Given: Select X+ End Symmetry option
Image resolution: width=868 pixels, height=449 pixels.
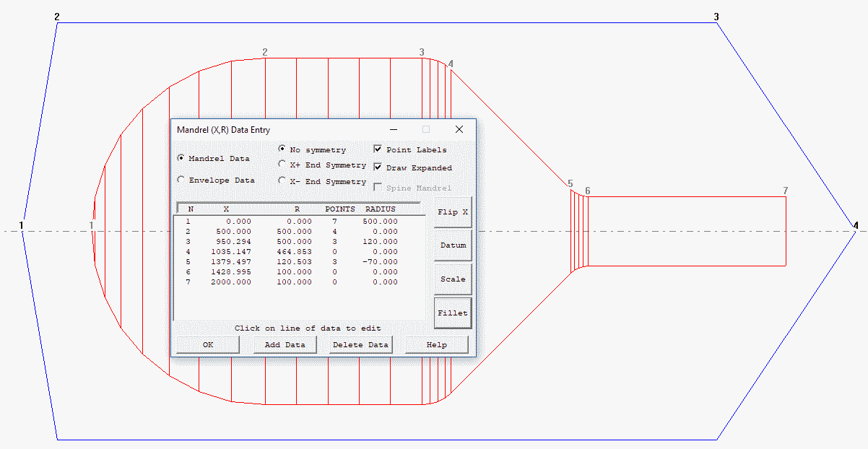Looking at the screenshot, I should click(x=282, y=165).
